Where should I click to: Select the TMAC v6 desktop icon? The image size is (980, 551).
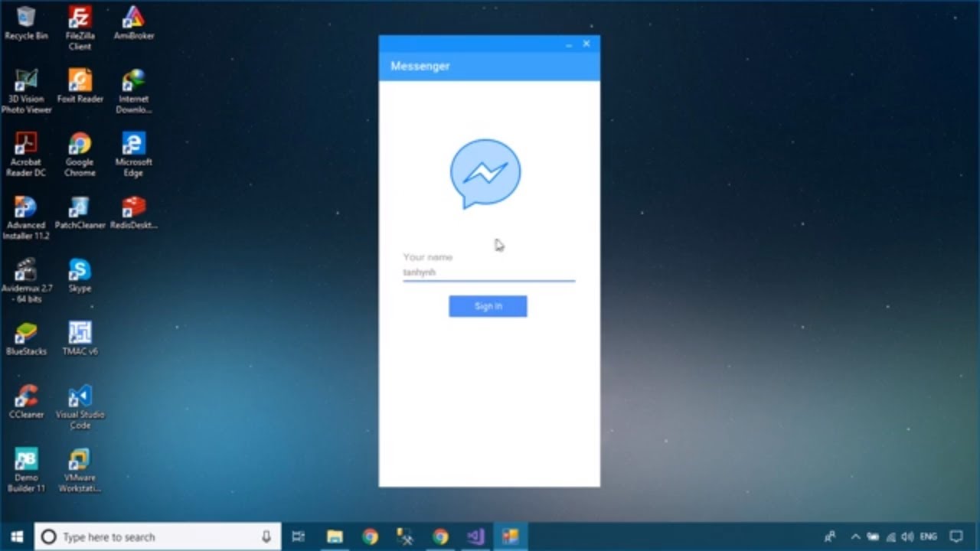pyautogui.click(x=80, y=339)
